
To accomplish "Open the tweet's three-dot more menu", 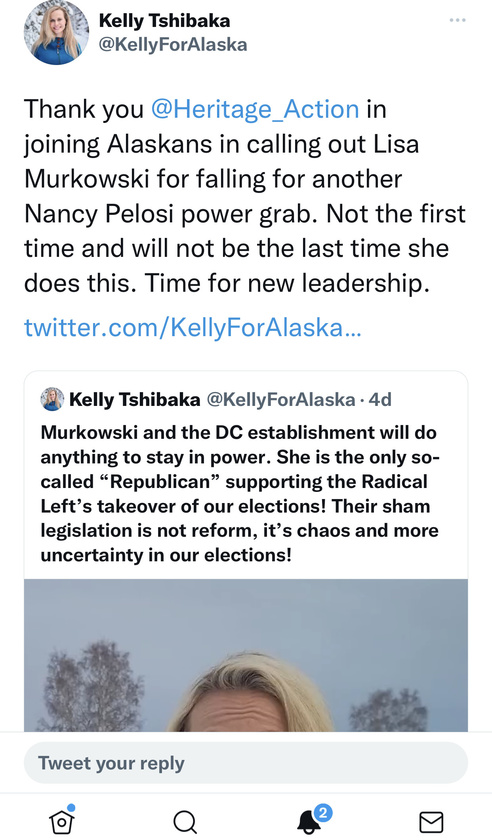I will [x=457, y=20].
